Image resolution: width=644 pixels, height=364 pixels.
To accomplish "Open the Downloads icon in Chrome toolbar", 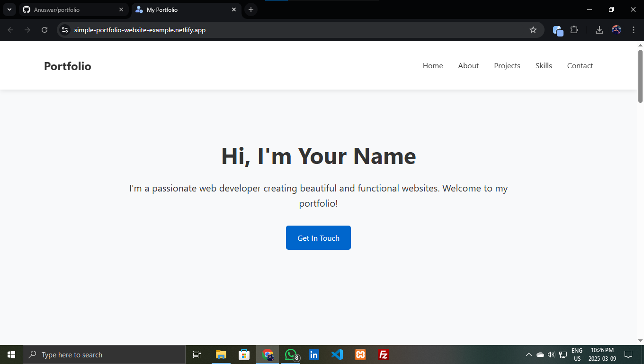I will point(599,29).
